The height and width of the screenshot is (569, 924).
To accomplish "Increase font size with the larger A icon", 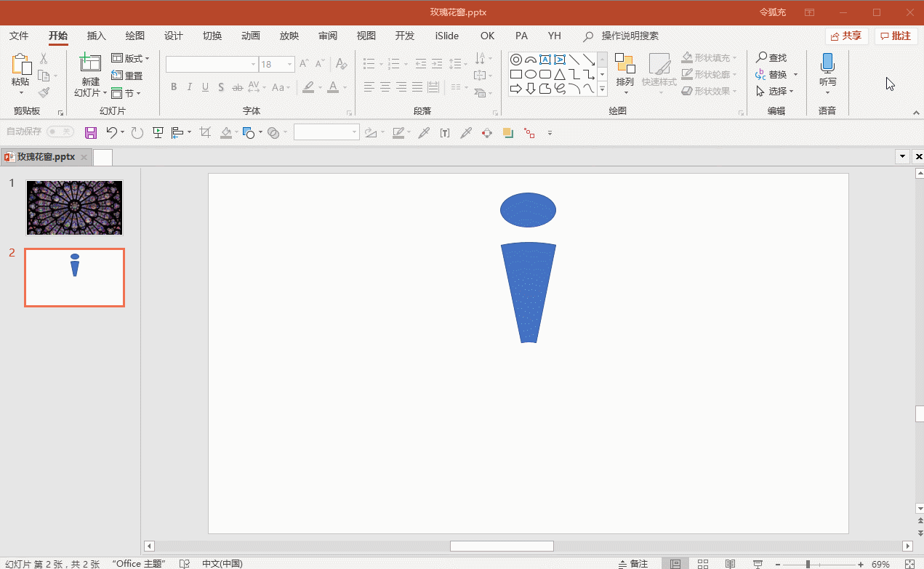I will [305, 64].
